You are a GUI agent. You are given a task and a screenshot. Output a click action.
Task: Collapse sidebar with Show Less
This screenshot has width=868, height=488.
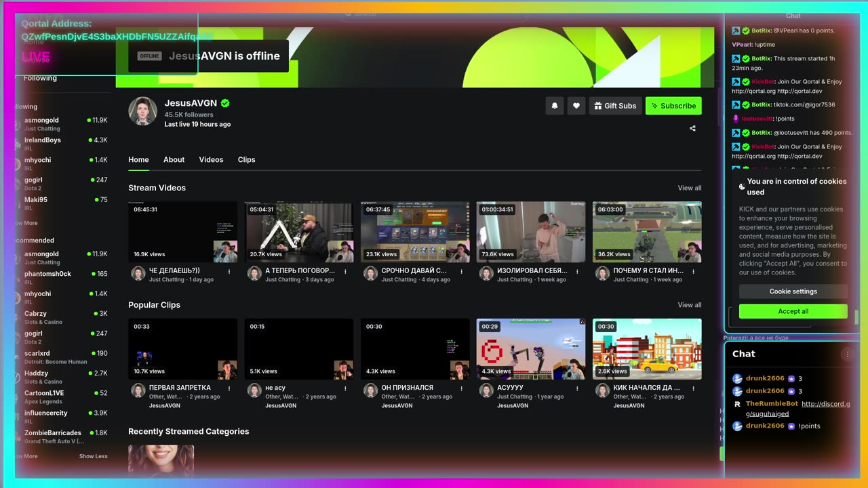pos(93,456)
